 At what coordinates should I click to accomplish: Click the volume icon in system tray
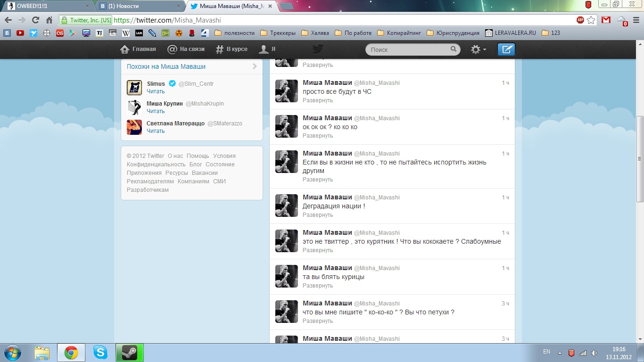click(594, 353)
